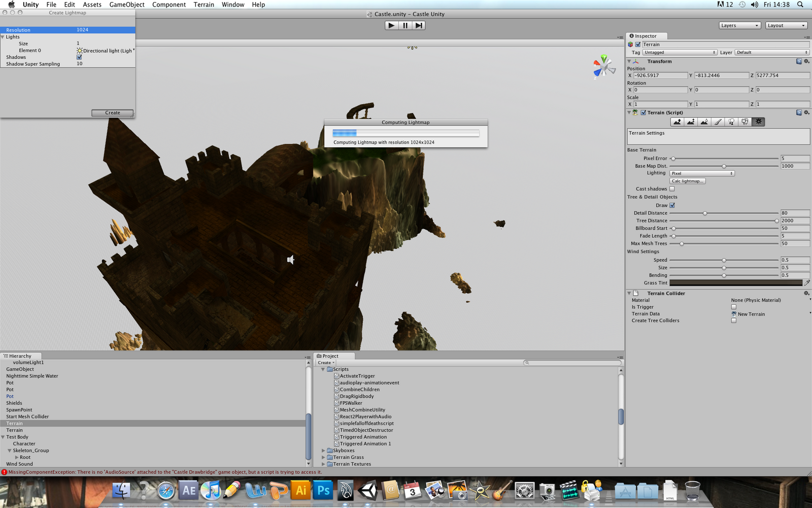
Task: Open the Grass Tint color swatch
Action: (736, 283)
